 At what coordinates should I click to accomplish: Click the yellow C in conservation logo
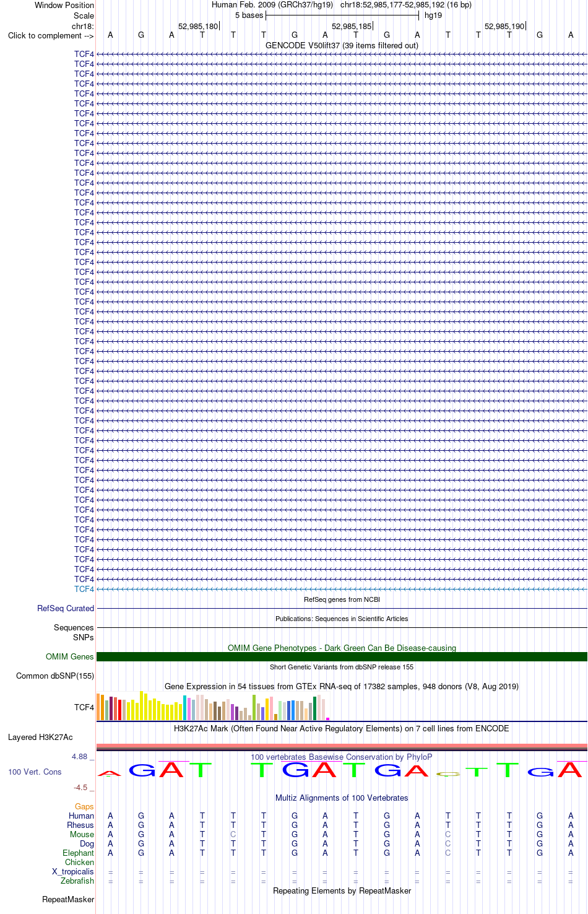point(448,774)
